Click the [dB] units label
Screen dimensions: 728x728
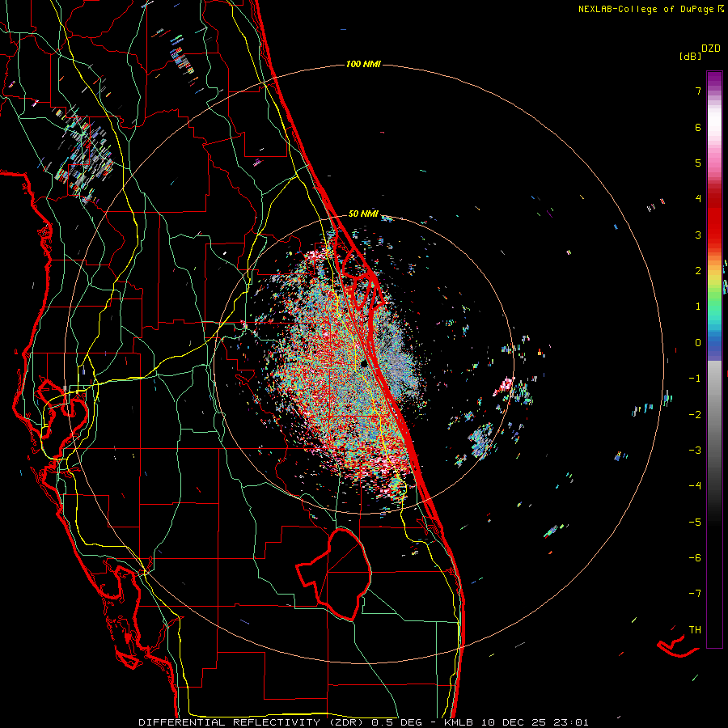tap(691, 56)
